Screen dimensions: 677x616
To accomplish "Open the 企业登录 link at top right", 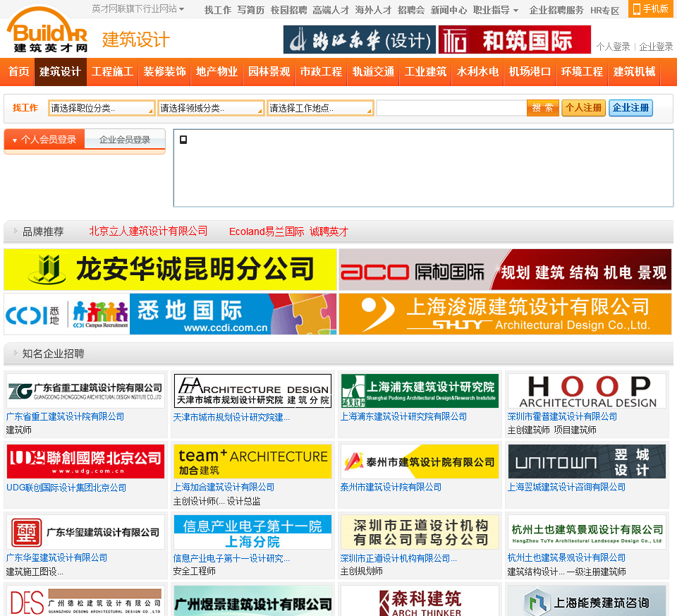I will [656, 47].
